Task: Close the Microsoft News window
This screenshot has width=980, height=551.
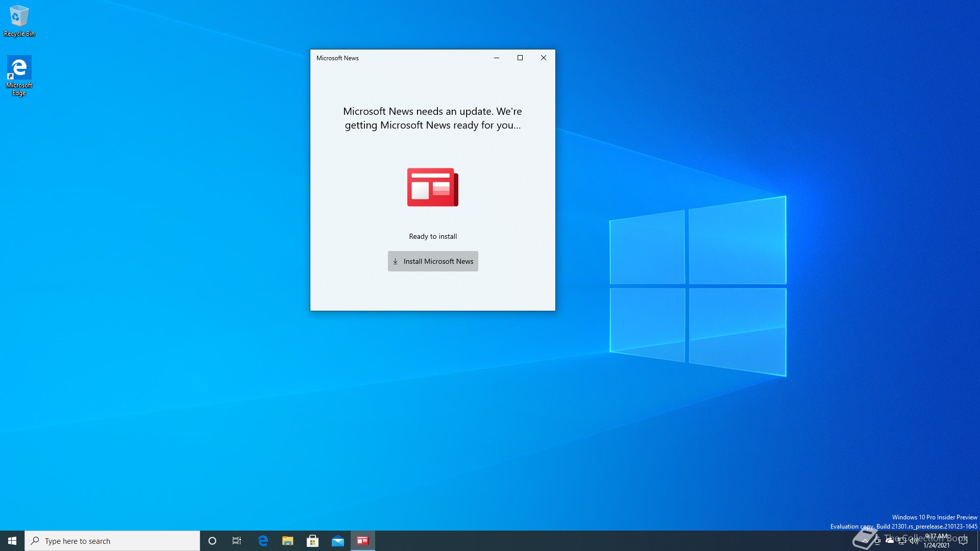Action: pos(544,58)
